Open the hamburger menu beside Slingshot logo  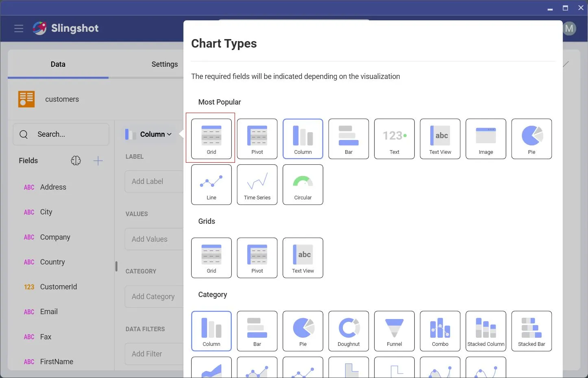click(19, 28)
